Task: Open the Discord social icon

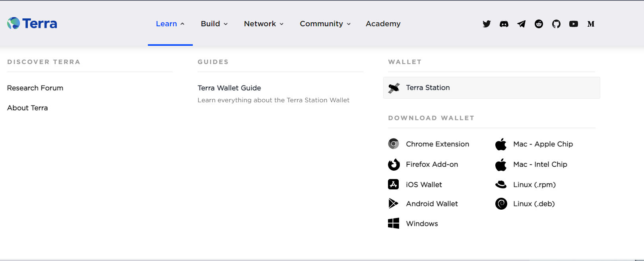Action: click(x=504, y=24)
